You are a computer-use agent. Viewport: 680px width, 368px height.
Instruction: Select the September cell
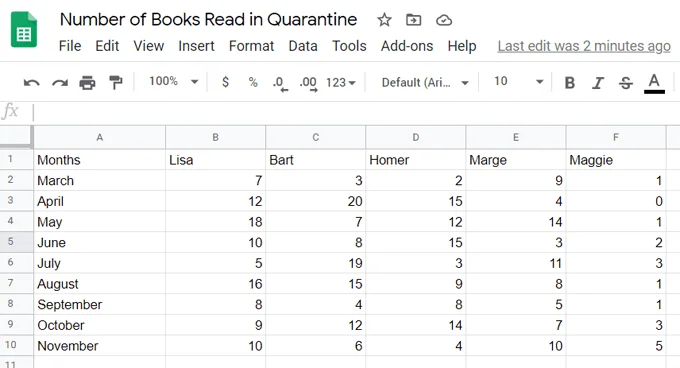[99, 304]
